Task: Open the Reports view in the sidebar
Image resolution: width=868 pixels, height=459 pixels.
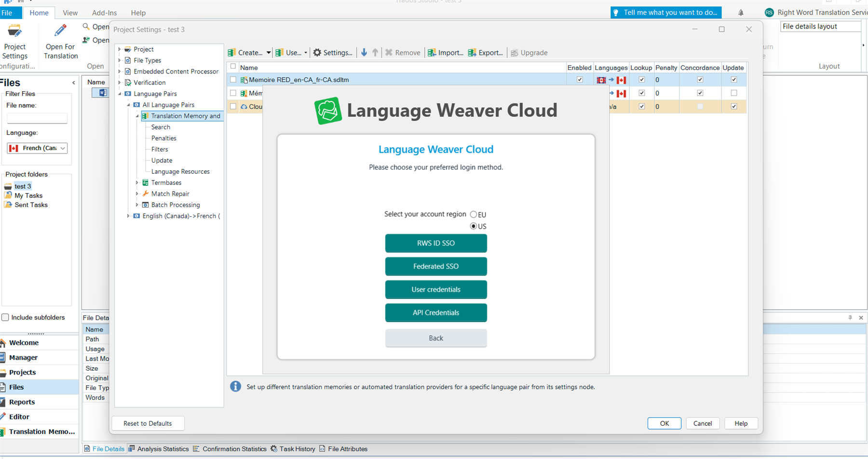Action: click(x=21, y=402)
